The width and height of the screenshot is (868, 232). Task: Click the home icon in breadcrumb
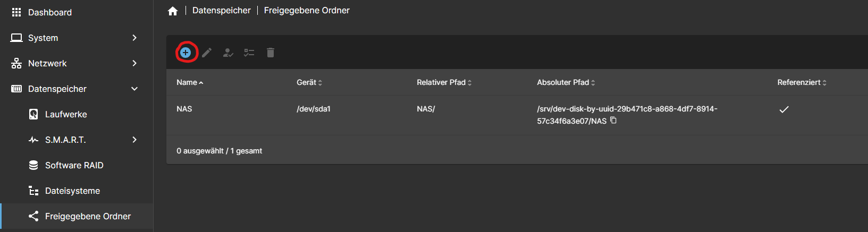pos(173,11)
